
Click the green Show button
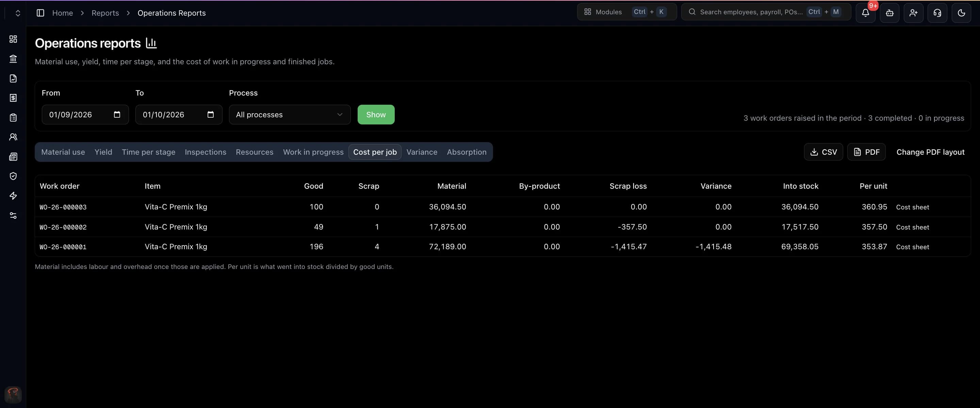point(376,115)
